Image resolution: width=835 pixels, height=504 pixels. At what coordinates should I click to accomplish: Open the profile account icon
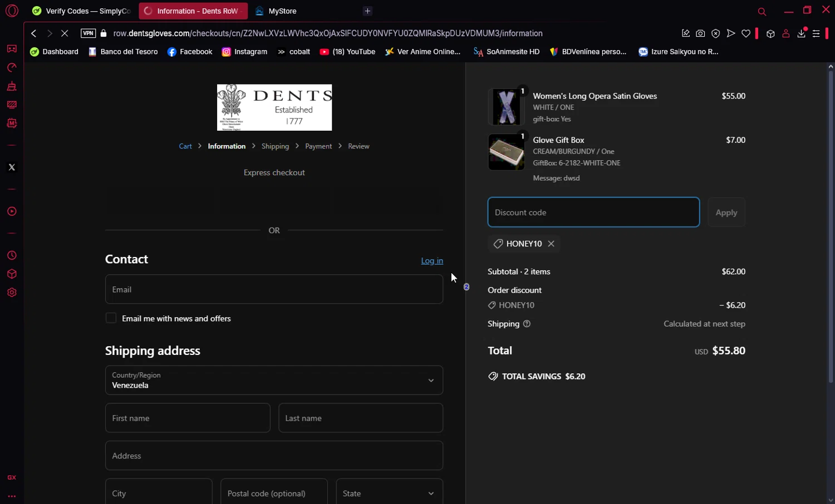(x=786, y=33)
